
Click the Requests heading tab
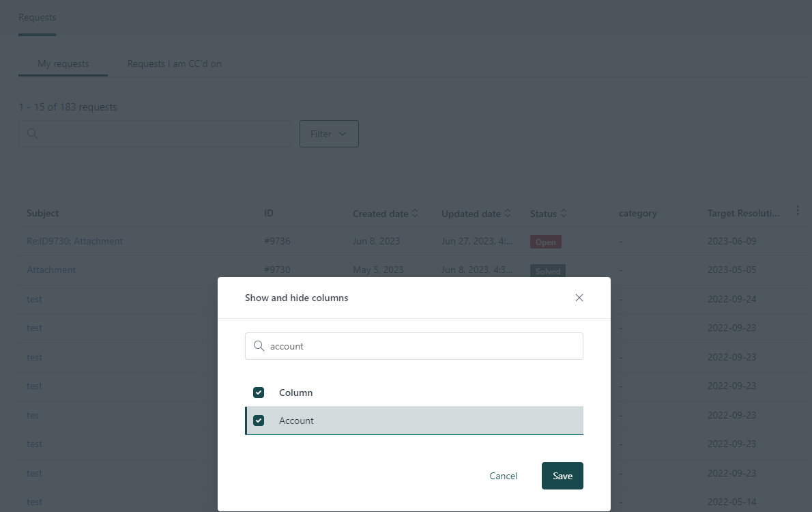pos(38,17)
